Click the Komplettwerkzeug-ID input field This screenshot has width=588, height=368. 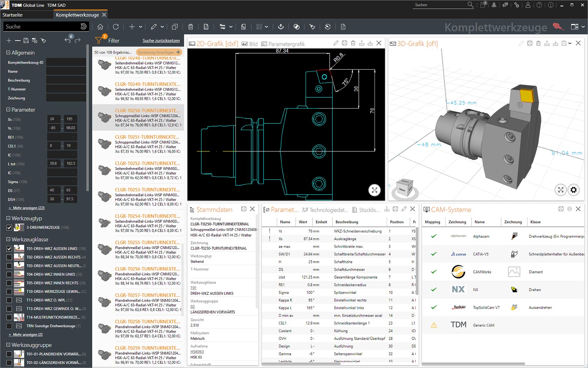[x=66, y=62]
